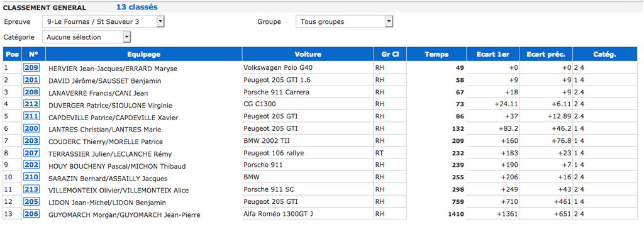This screenshot has height=229, width=644.
Task: Click the previous gap value +12.89
Action: (x=559, y=117)
